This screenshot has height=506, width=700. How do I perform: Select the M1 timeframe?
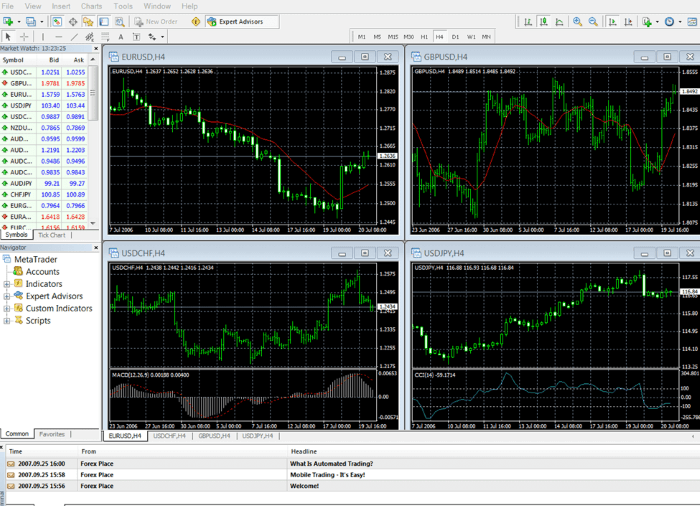point(362,37)
